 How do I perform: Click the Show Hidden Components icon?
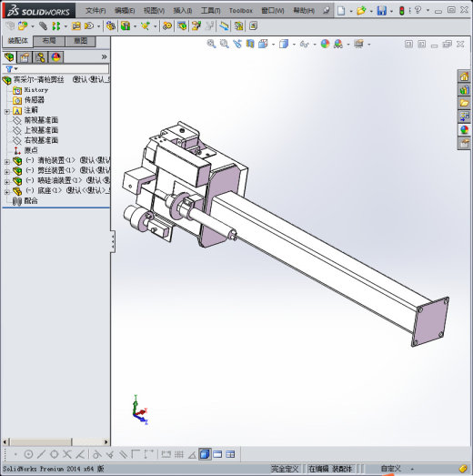111,26
